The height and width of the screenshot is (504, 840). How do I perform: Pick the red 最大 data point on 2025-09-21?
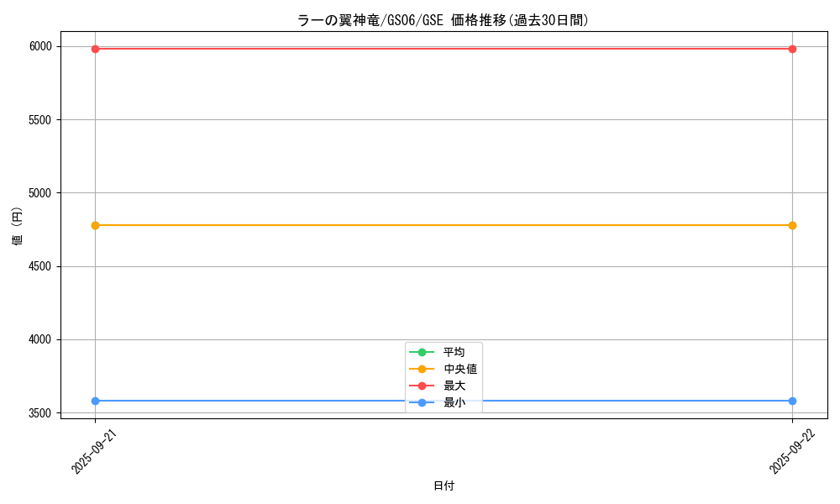tap(96, 50)
